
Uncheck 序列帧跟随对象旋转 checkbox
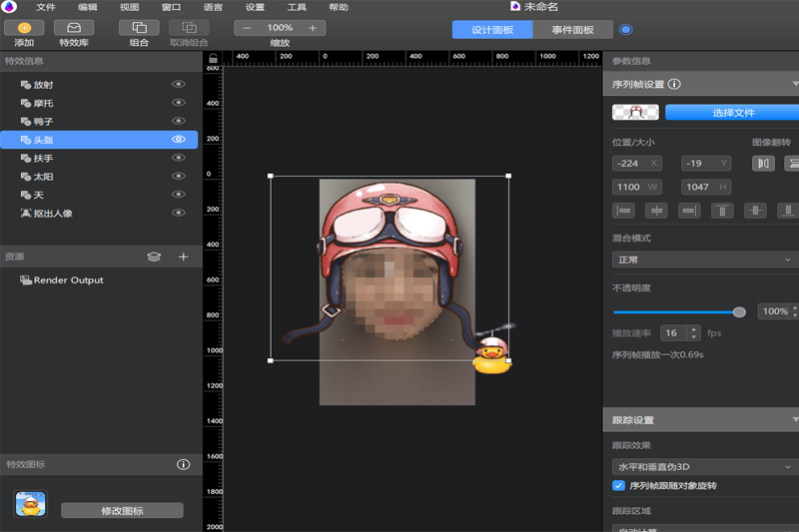tap(618, 485)
